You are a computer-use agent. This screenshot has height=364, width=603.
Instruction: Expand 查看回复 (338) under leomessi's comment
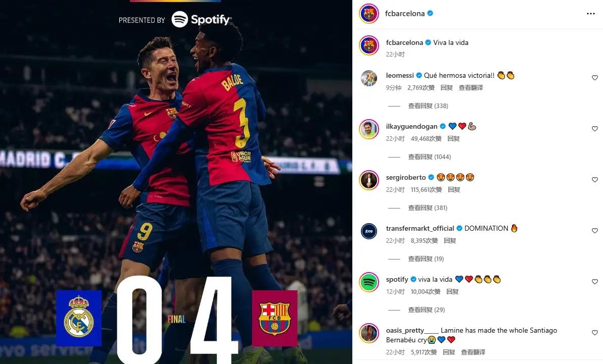click(428, 106)
